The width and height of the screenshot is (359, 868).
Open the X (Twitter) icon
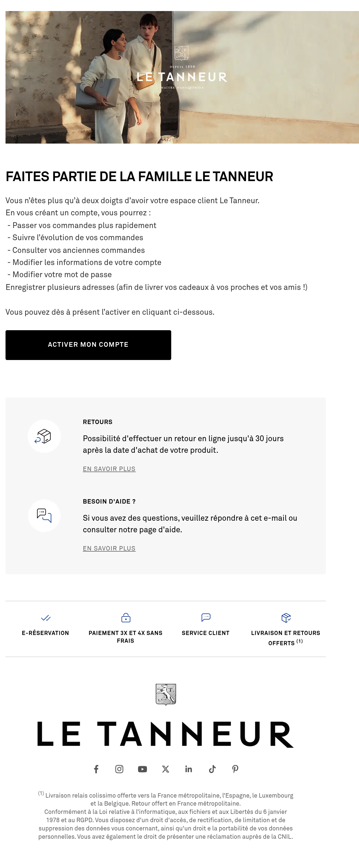[165, 769]
